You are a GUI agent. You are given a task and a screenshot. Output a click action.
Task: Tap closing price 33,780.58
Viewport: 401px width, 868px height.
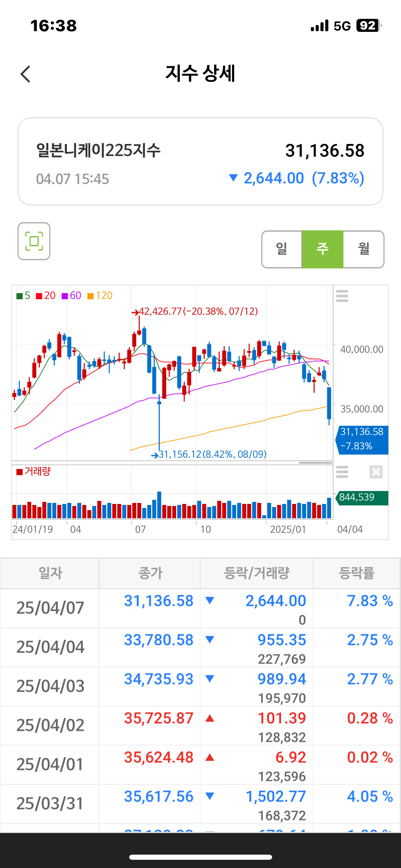coord(159,640)
